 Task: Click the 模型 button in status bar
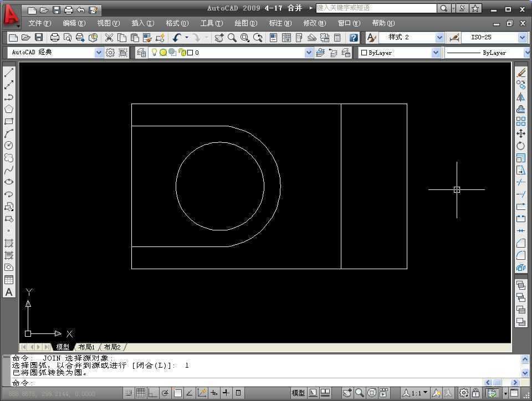[298, 393]
